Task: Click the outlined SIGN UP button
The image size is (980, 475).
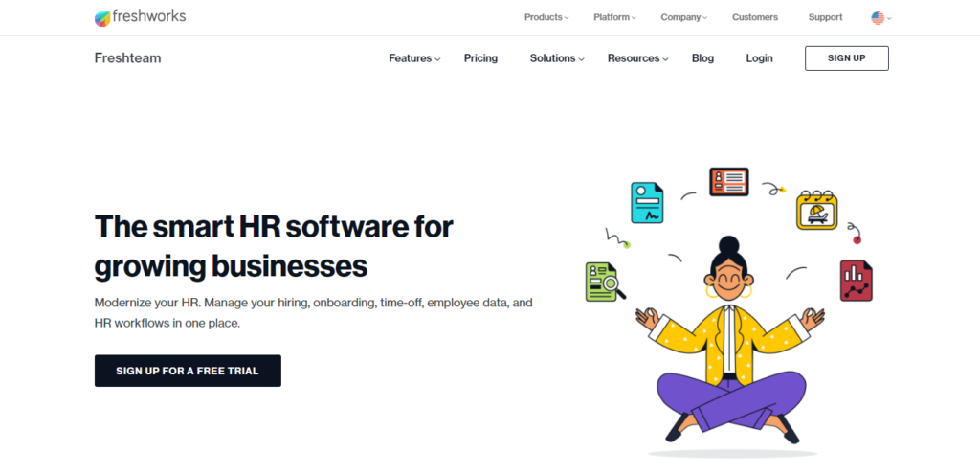Action: click(x=847, y=58)
